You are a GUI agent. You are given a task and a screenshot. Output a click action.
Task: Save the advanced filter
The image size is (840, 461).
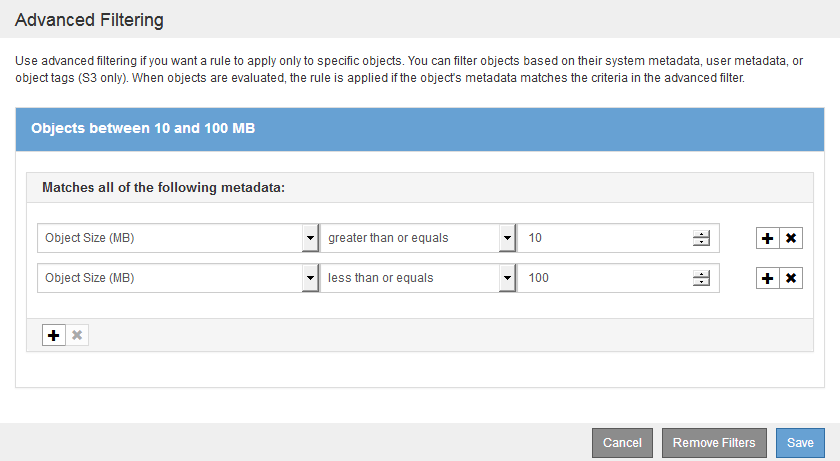tap(800, 443)
